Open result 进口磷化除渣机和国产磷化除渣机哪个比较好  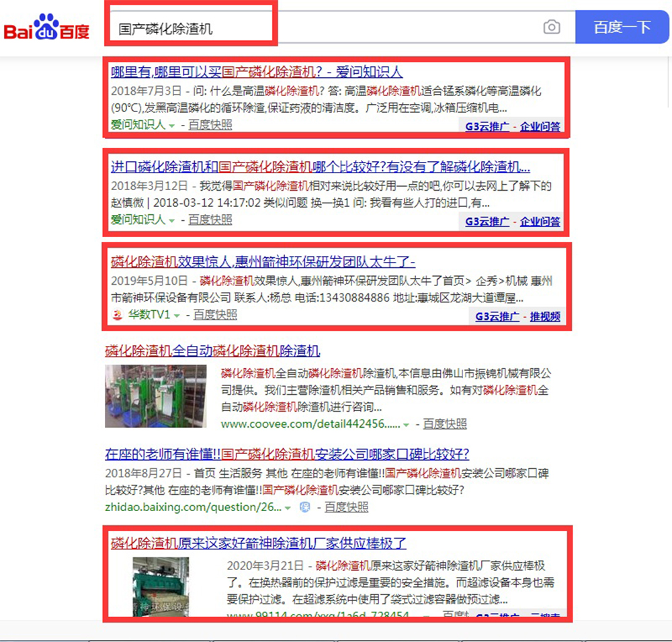pos(321,167)
